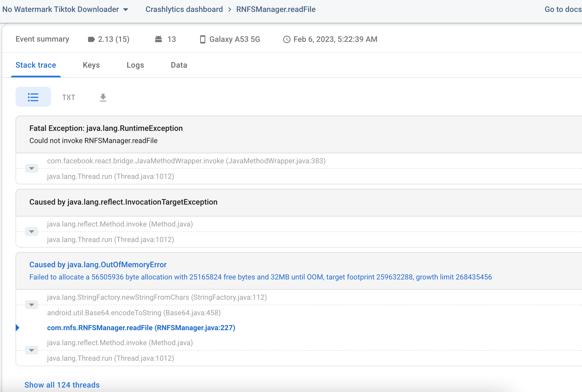
Task: Open the Keys tab
Action: click(x=91, y=65)
